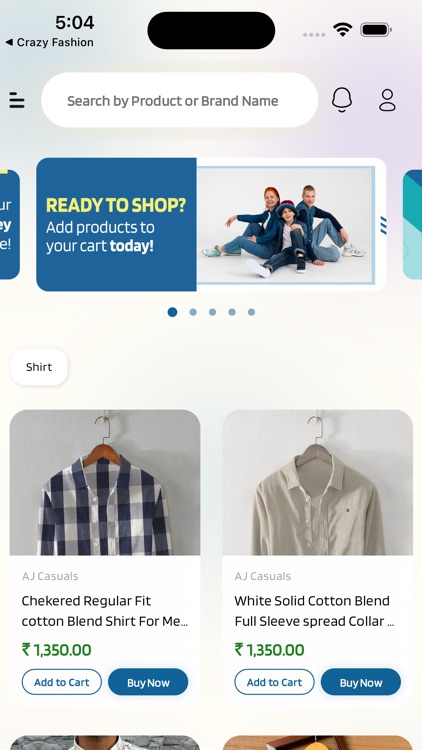Show the next teal banner slide
Viewport: 422px width, 750px height.
[412, 224]
